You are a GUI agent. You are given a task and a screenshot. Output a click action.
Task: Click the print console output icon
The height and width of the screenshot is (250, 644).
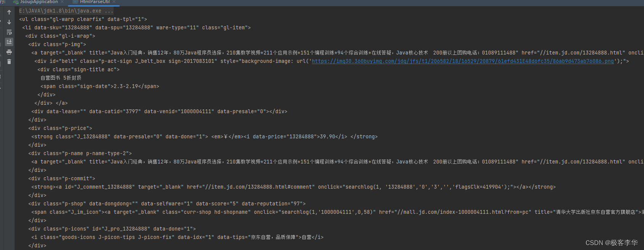click(9, 52)
